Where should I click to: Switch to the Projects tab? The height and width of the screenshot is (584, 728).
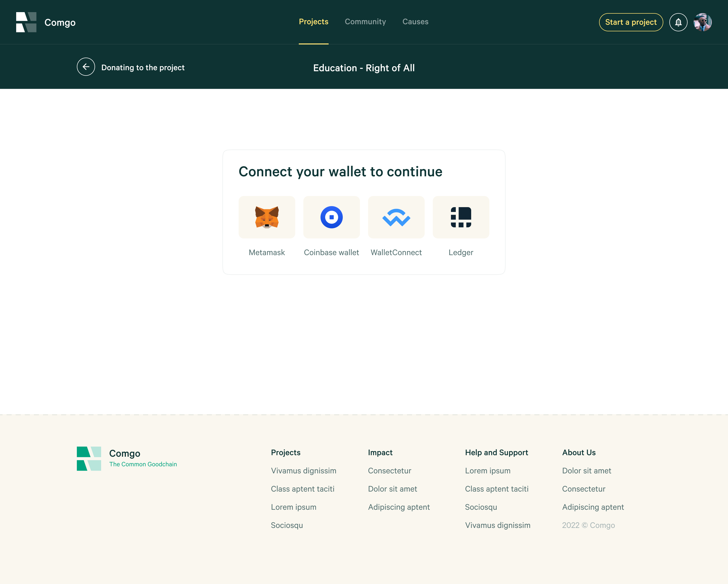[x=313, y=21]
